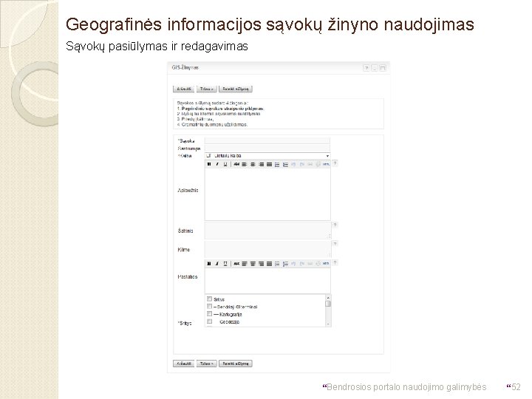The image size is (532, 399).
Task: Toggle Bold in the Pastabos editor toolbar
Action: (x=209, y=264)
